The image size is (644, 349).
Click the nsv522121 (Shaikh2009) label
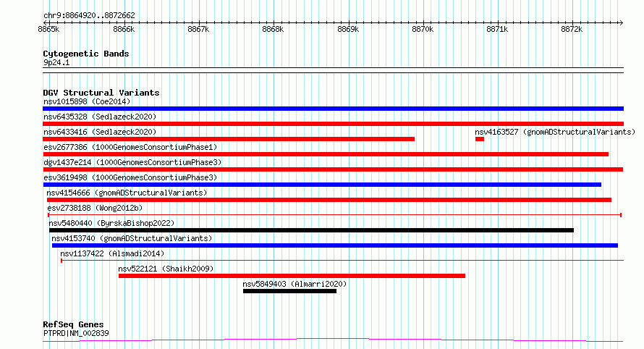click(166, 269)
